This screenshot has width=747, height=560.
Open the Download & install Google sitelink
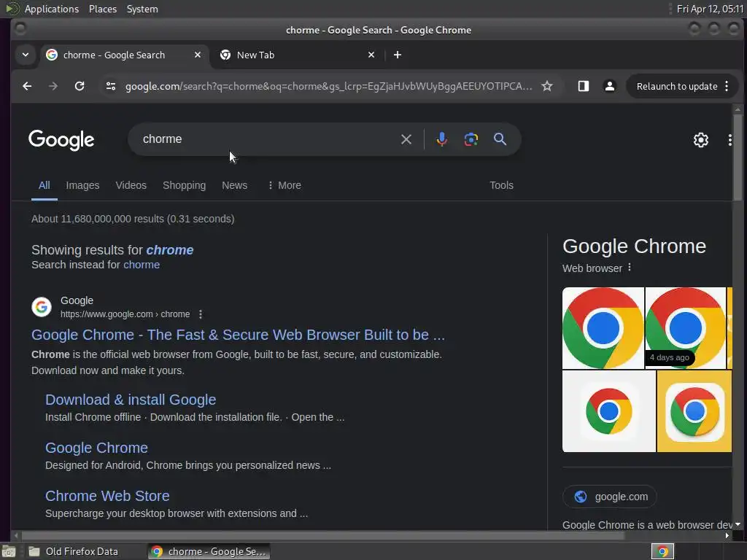pos(131,400)
